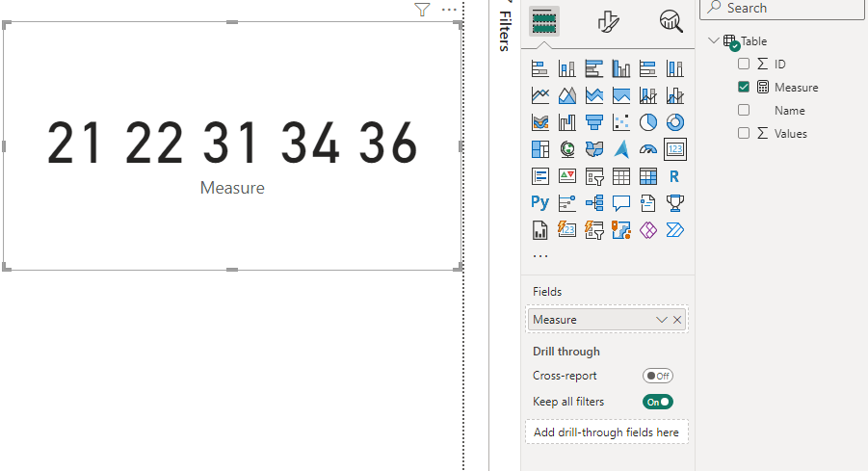Select the Metrics trophy visual

click(x=674, y=203)
